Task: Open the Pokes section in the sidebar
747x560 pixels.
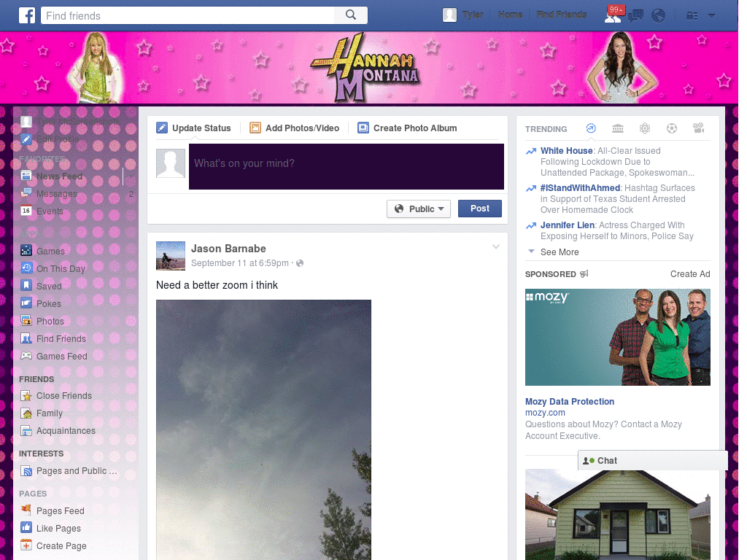Action: point(49,303)
